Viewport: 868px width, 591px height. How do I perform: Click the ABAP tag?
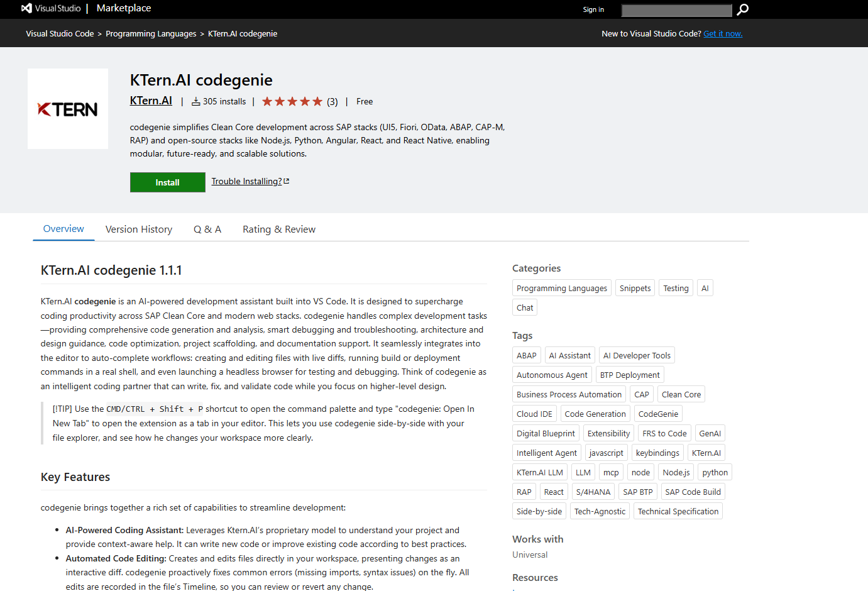point(526,356)
